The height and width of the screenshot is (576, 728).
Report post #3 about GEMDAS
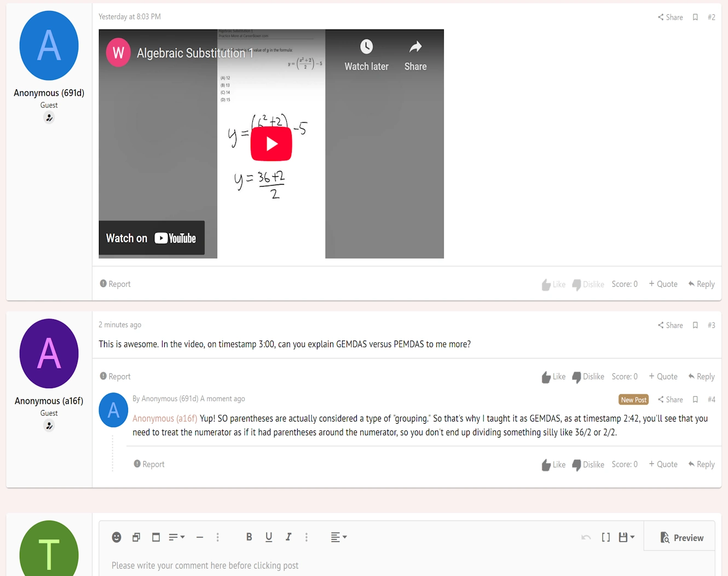[x=115, y=377]
